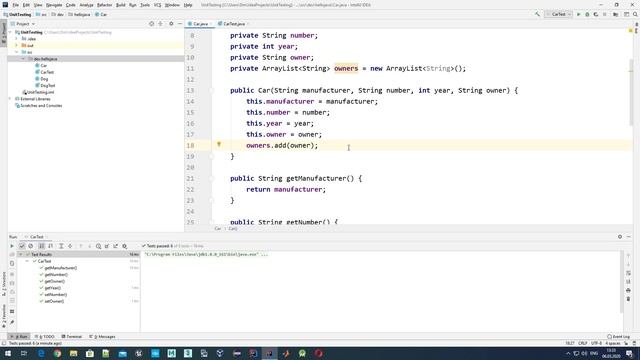Select UnitTesting.iml file in project tree
The image size is (640, 360).
pos(38,92)
